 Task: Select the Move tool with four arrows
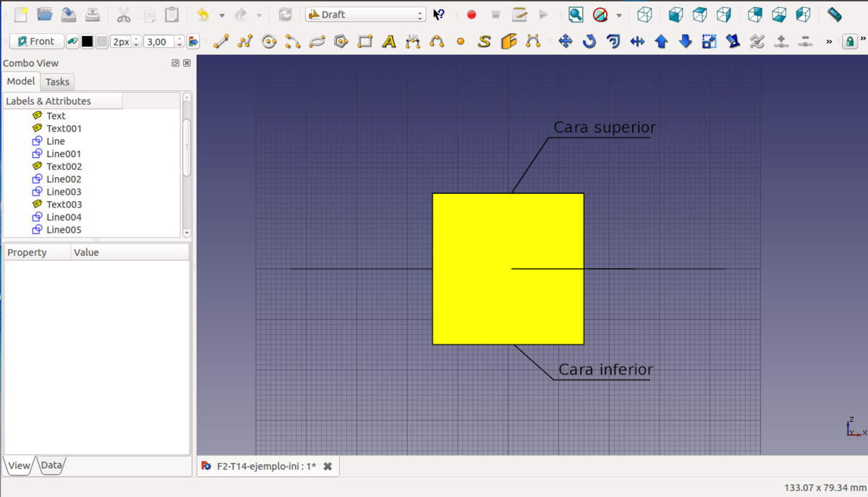566,42
